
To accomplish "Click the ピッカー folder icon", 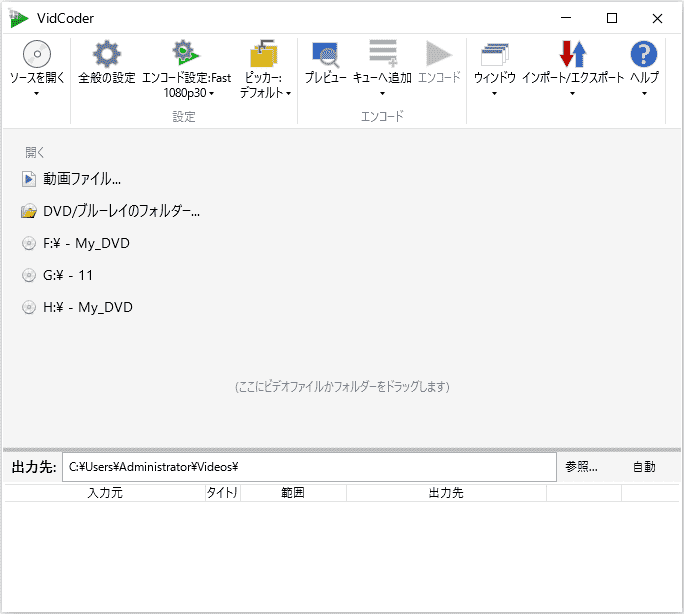I will coord(263,53).
